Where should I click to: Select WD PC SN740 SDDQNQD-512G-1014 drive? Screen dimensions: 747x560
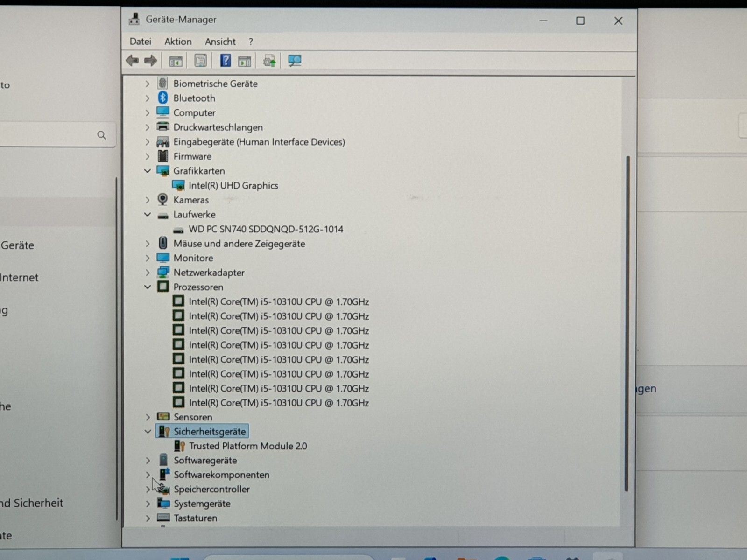click(x=266, y=229)
